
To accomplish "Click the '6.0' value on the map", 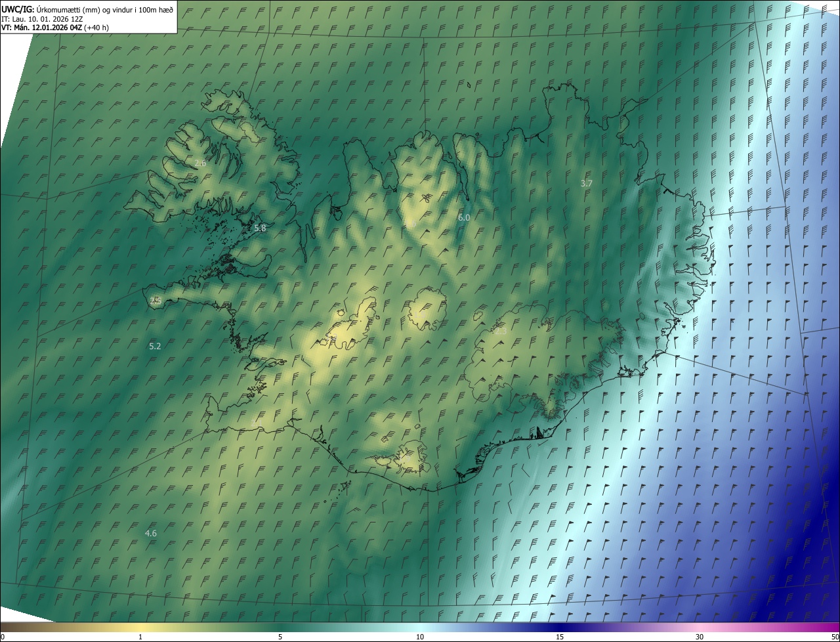I will pos(464,217).
